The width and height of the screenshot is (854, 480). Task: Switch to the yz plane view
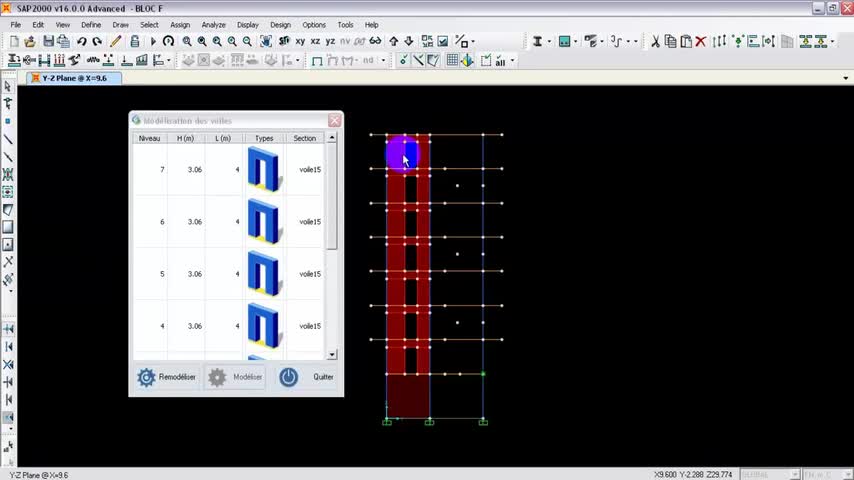(331, 41)
